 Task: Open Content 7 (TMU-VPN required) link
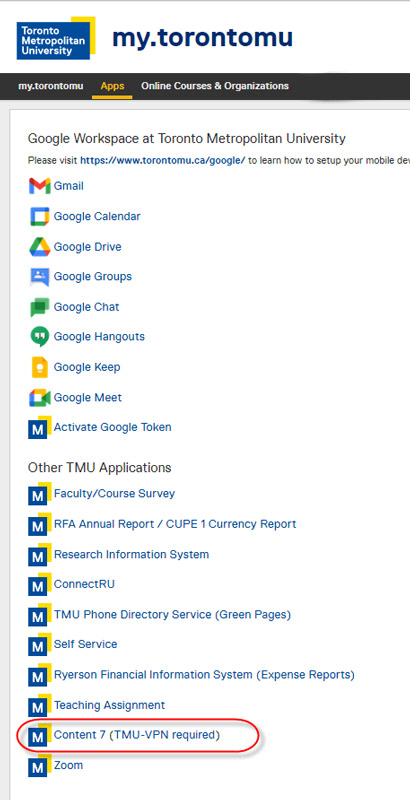click(137, 735)
